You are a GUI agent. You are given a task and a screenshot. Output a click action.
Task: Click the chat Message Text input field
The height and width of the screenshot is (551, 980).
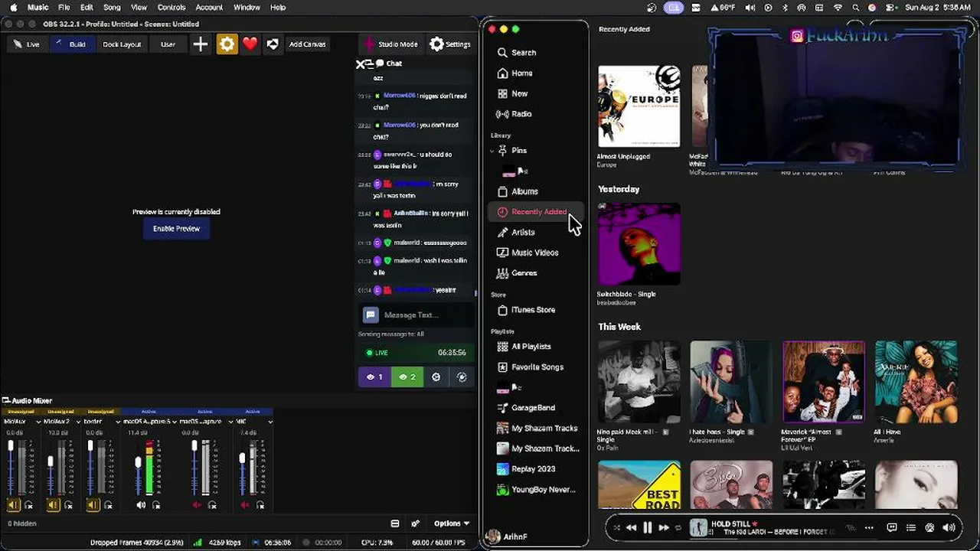coord(416,315)
